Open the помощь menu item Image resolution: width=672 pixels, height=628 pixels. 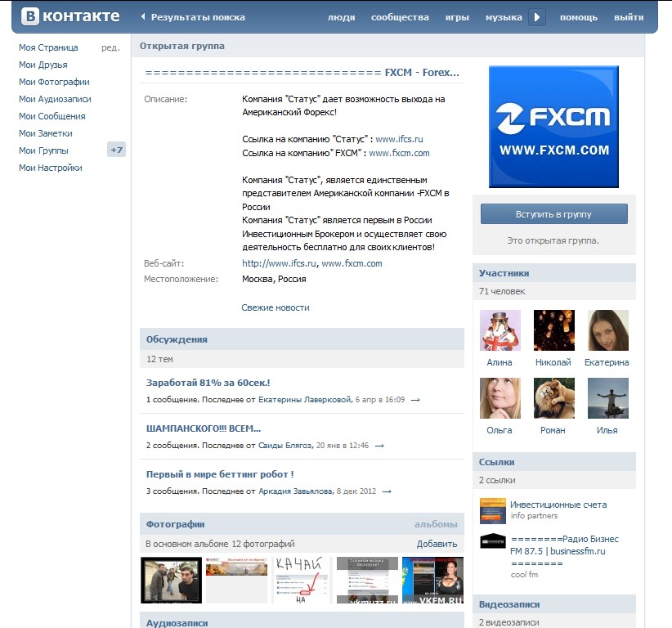[x=579, y=17]
